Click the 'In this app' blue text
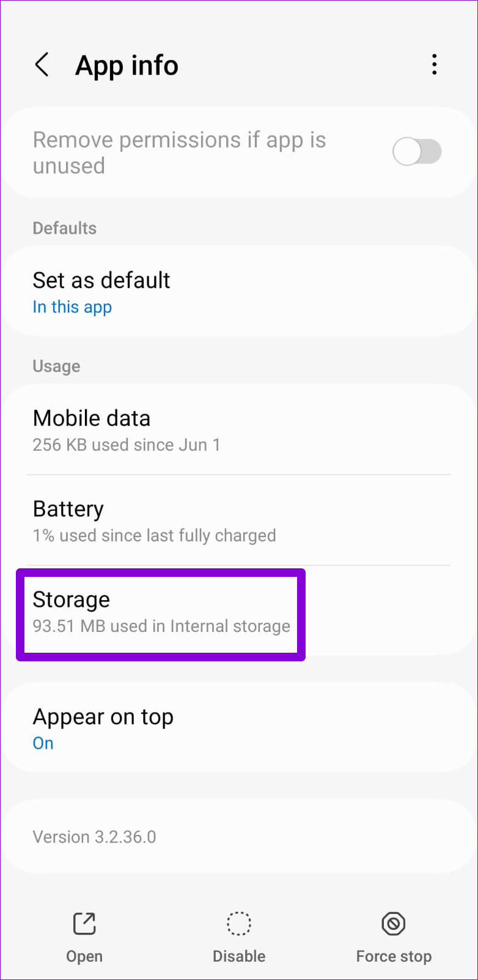The image size is (478, 980). click(72, 307)
